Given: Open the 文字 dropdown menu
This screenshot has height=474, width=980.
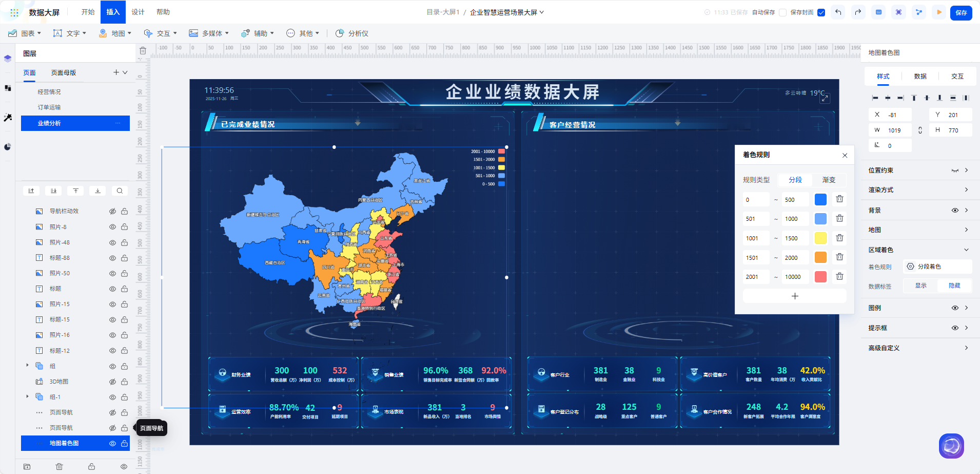Looking at the screenshot, I should [x=69, y=33].
